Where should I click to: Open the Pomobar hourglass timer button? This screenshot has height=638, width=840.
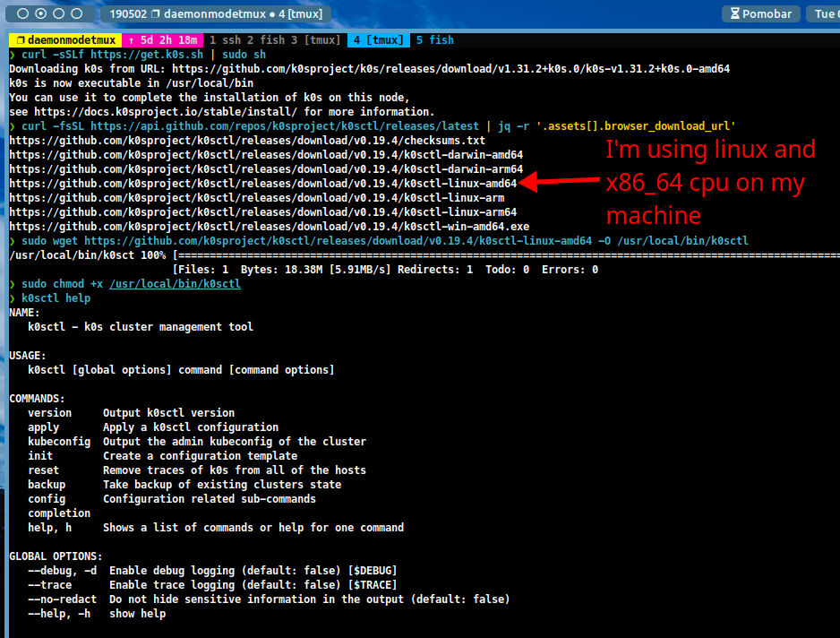tap(760, 13)
